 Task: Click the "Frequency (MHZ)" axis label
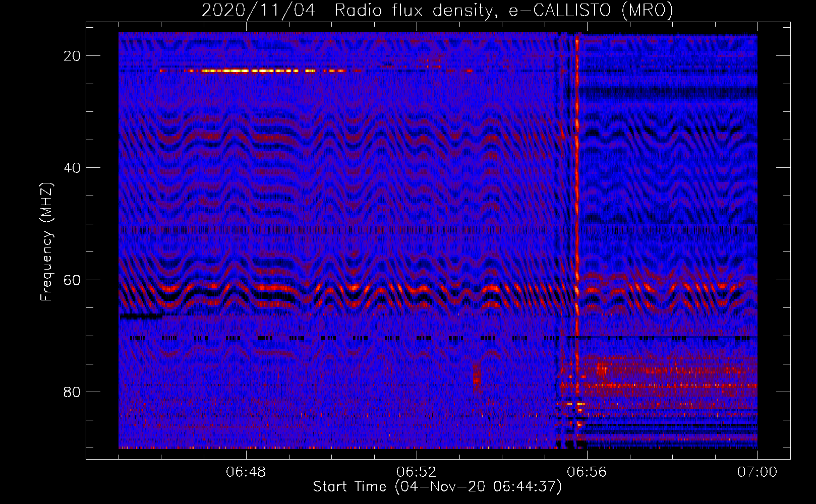pos(46,242)
